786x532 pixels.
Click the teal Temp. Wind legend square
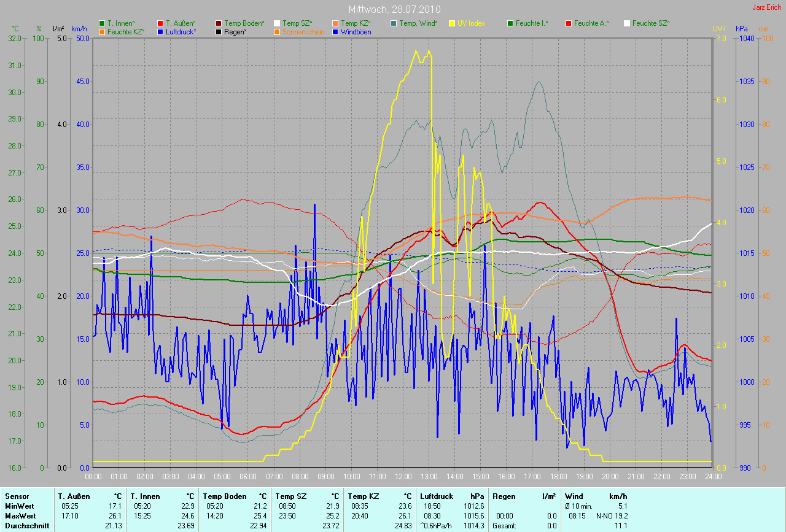[394, 23]
